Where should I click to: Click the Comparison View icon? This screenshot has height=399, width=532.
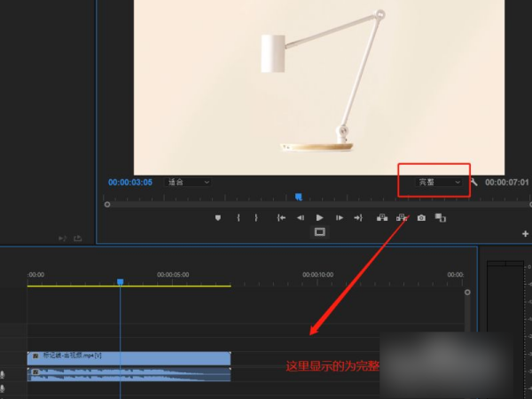(x=440, y=217)
